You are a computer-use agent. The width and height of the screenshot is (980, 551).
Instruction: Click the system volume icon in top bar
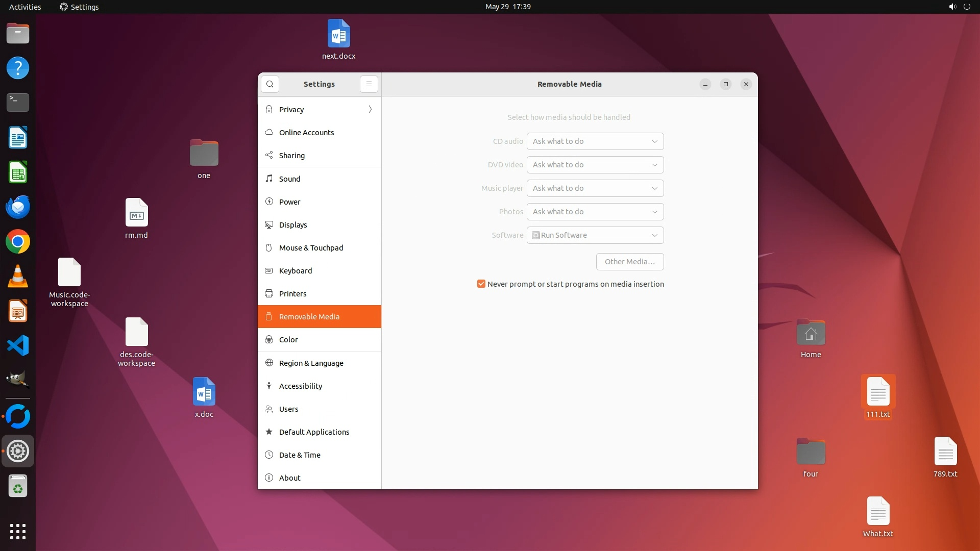pyautogui.click(x=952, y=7)
